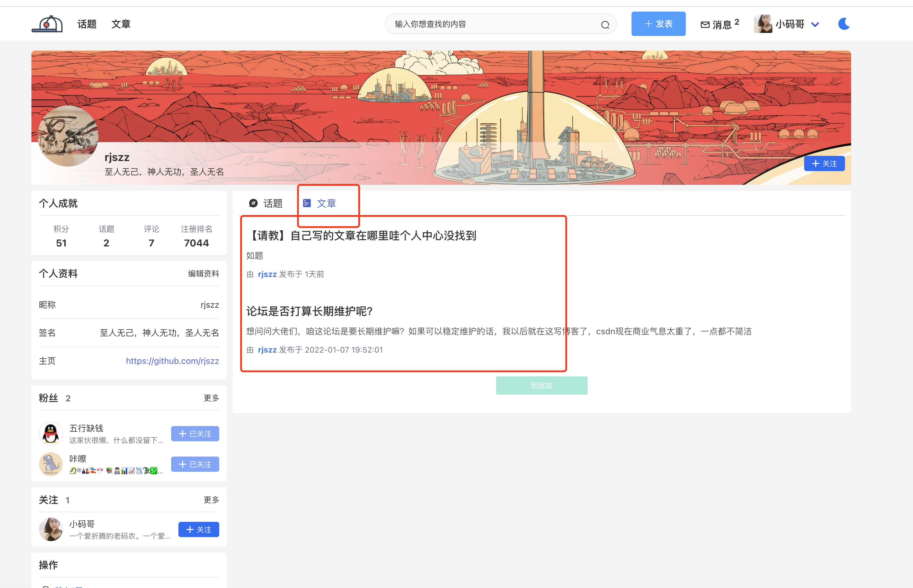Follow rjszz with banner 关注 button
Viewport: 913px width, 588px height.
[825, 163]
